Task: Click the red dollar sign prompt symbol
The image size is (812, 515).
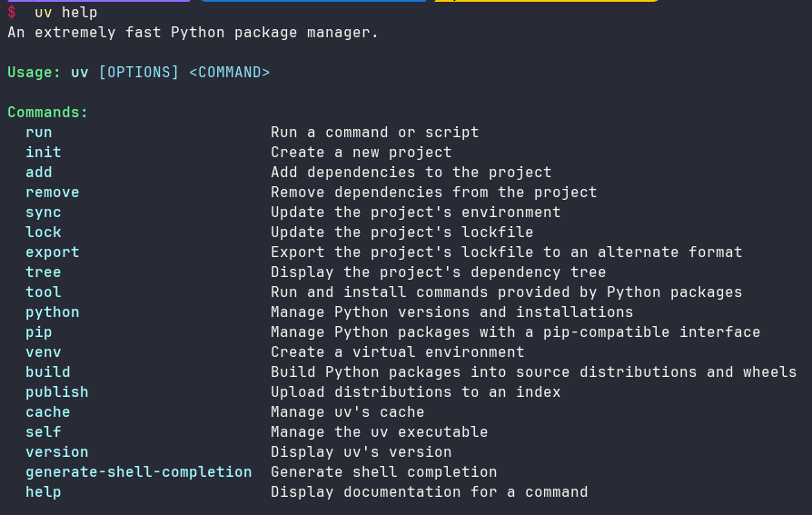Action: pos(12,13)
